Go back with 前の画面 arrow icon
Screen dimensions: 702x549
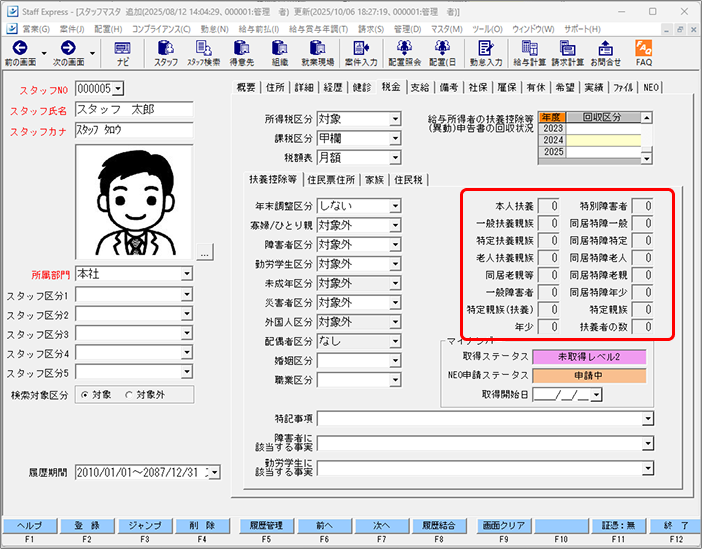(x=20, y=48)
